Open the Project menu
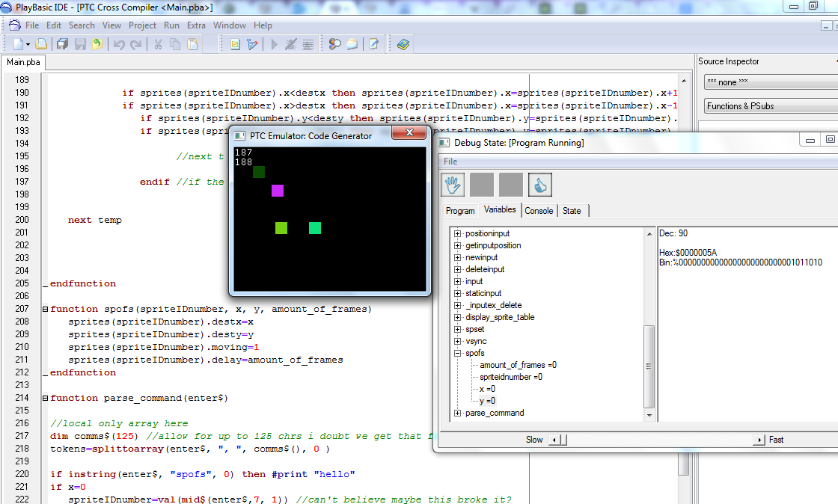Viewport: 838px width, 504px height. 142,25
